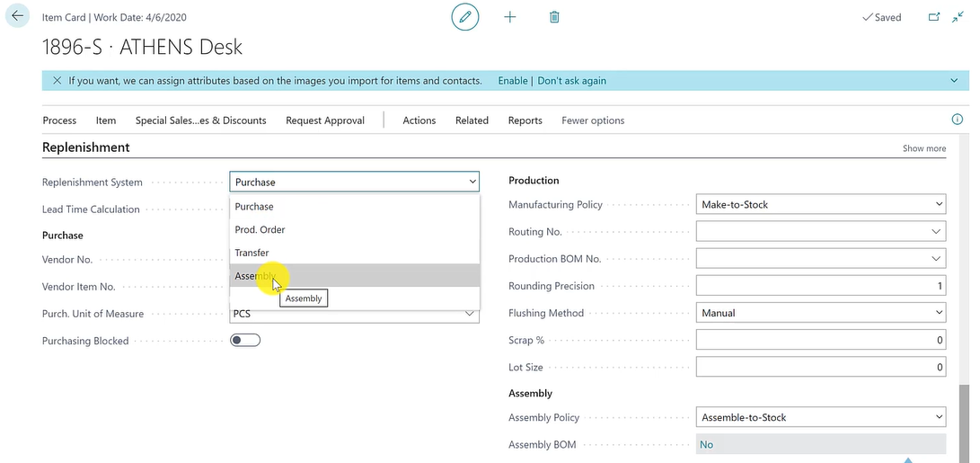Click Don't ask again link
Viewport: 980px width, 463px height.
pos(572,81)
